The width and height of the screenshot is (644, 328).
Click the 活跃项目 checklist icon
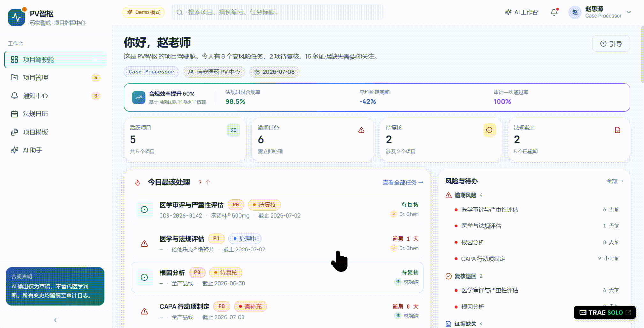pyautogui.click(x=233, y=130)
